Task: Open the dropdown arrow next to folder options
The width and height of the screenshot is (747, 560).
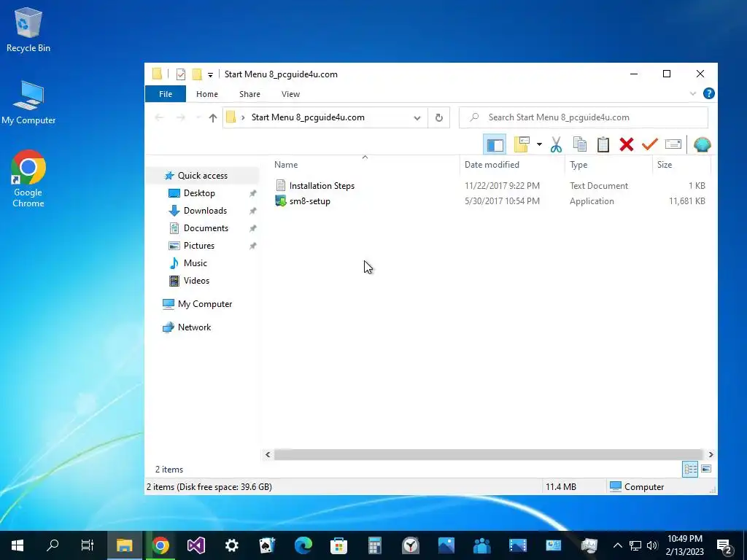Action: click(539, 144)
